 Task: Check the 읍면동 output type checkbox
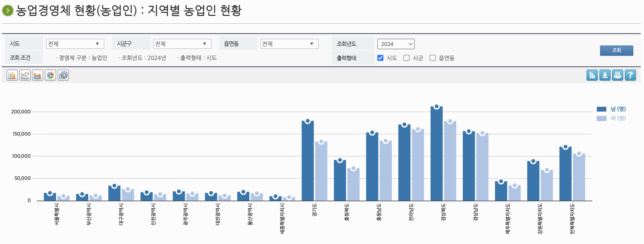click(432, 58)
